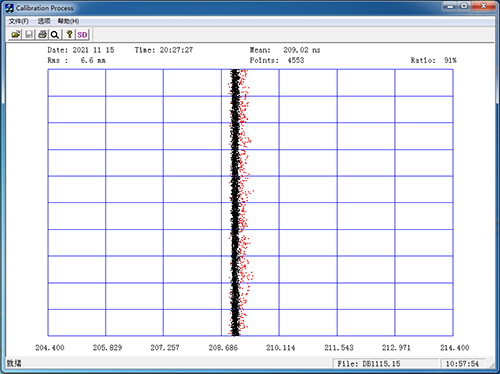The height and width of the screenshot is (374, 500).
Task: Click the Points 4553 value
Action: (296, 60)
